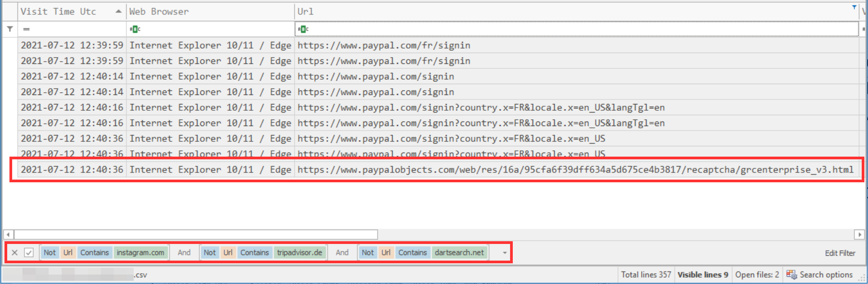Edit the instagram.com filter value
Screen dimensions: 868x284
[x=140, y=252]
